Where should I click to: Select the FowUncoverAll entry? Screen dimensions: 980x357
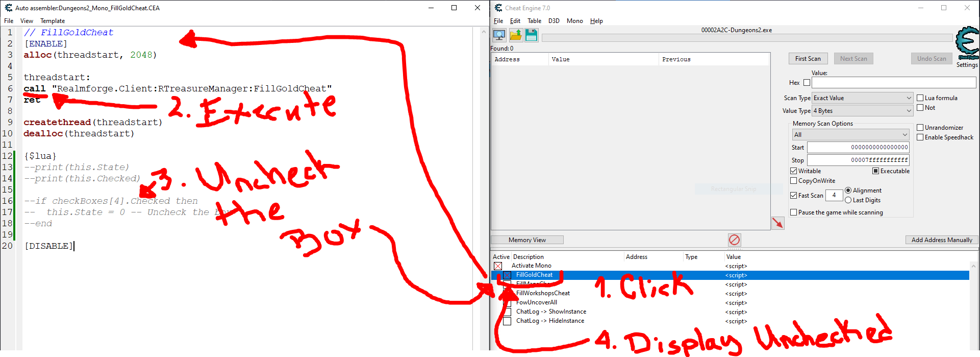(x=537, y=302)
